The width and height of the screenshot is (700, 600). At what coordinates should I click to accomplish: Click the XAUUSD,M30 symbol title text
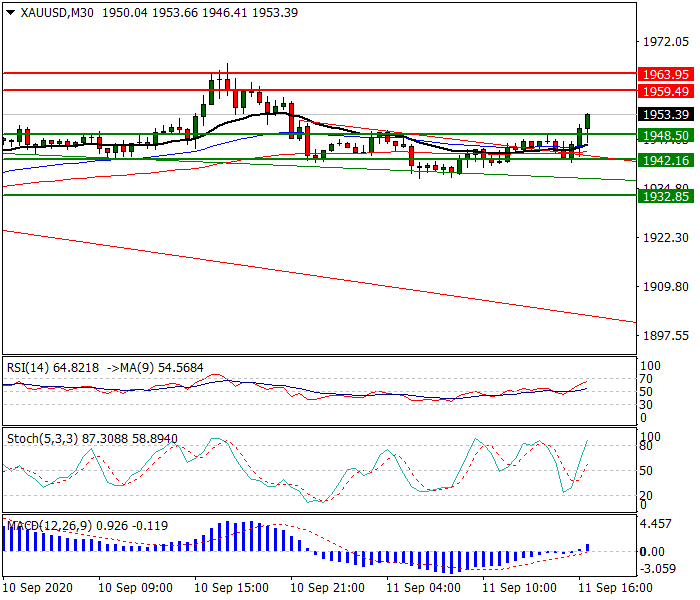click(x=57, y=13)
